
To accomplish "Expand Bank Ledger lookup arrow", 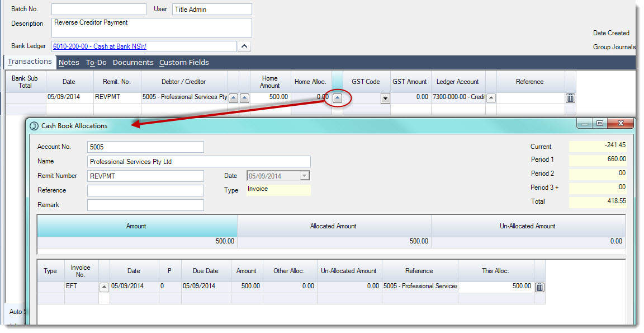I will tap(244, 46).
